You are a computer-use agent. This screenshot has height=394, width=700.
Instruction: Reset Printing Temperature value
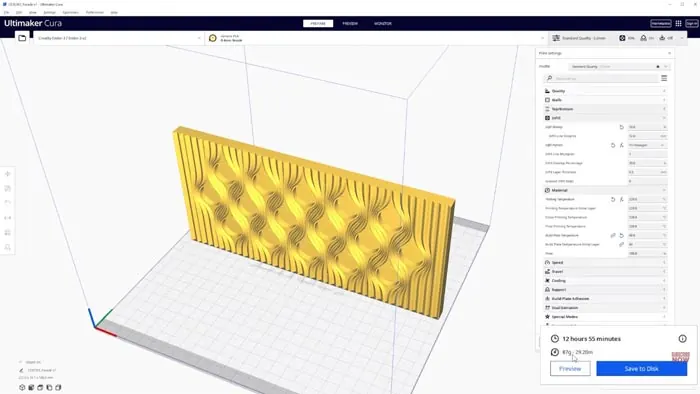tap(613, 199)
